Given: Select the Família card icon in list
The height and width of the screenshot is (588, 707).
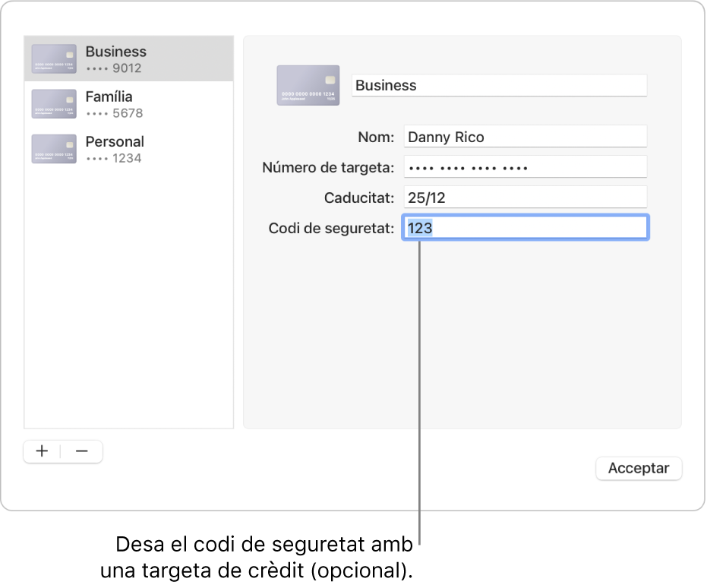Looking at the screenshot, I should coord(54,104).
